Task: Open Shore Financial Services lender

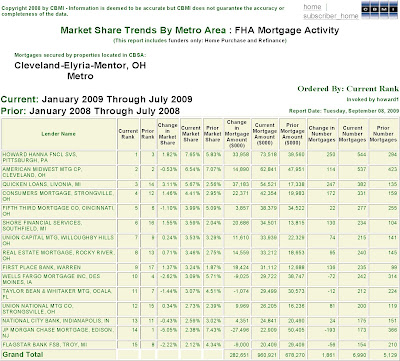Action: click(x=42, y=226)
